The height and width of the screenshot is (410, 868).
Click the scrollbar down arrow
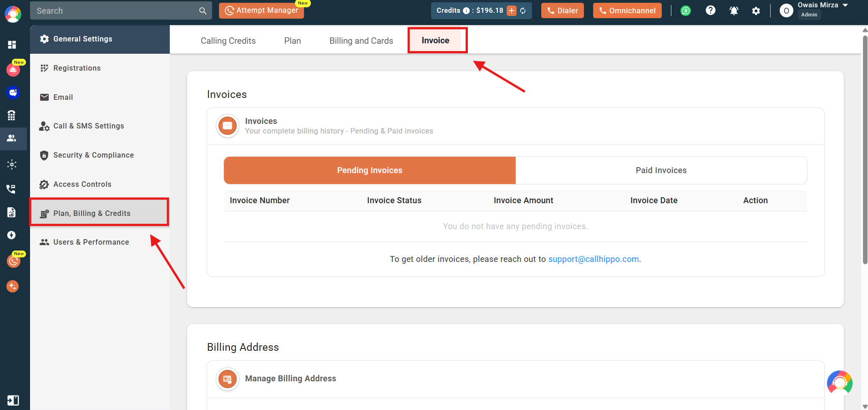(x=865, y=406)
